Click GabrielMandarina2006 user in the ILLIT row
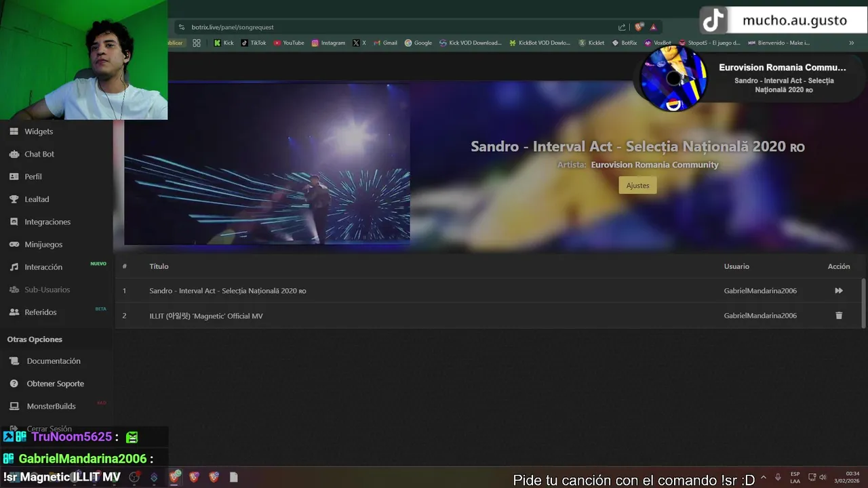 760,316
